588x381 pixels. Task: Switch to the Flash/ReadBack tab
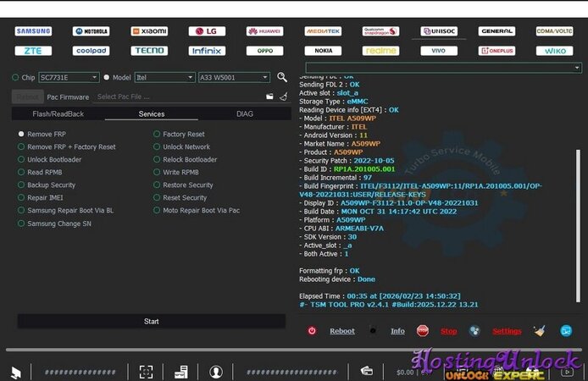tap(58, 113)
